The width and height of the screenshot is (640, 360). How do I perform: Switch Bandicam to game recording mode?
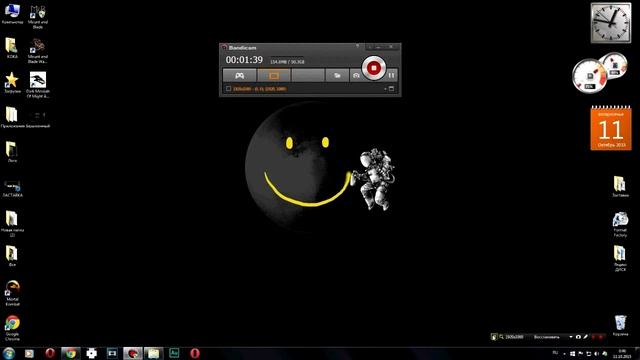[x=240, y=76]
